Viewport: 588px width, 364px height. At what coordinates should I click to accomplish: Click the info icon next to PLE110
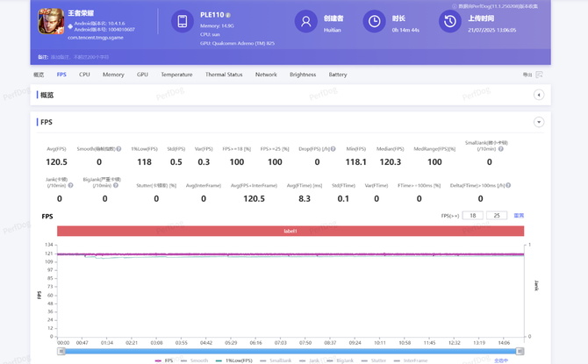pyautogui.click(x=228, y=16)
